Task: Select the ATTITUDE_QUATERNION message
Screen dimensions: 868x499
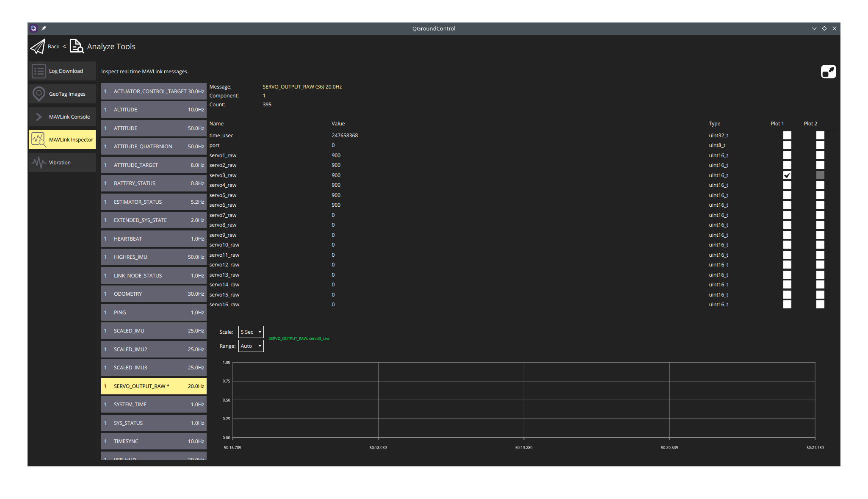Action: coord(154,147)
